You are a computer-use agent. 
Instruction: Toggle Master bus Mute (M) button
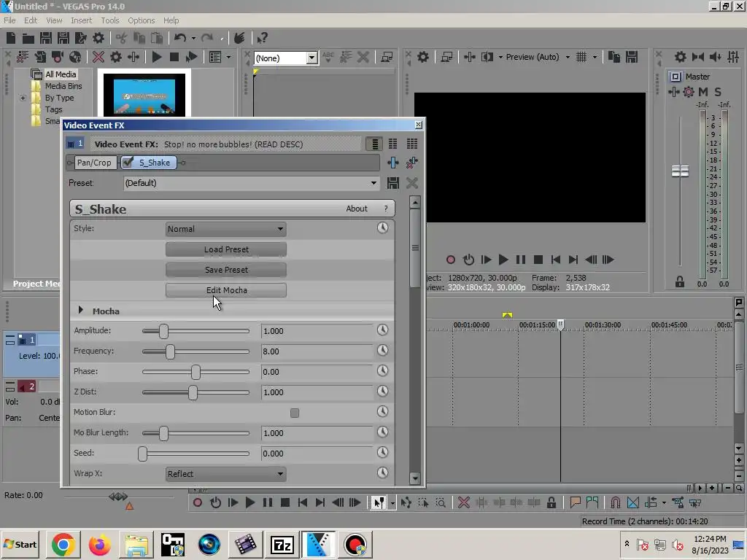(x=703, y=92)
